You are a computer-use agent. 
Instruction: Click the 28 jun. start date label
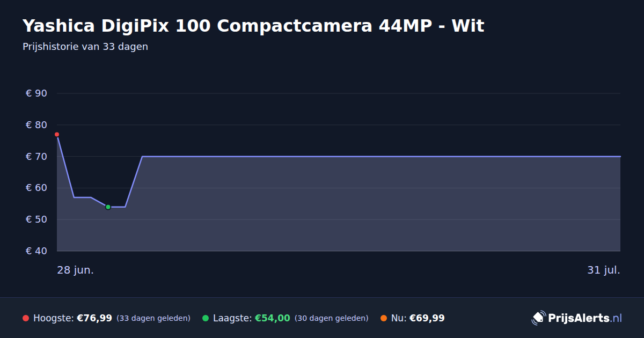[x=76, y=270]
